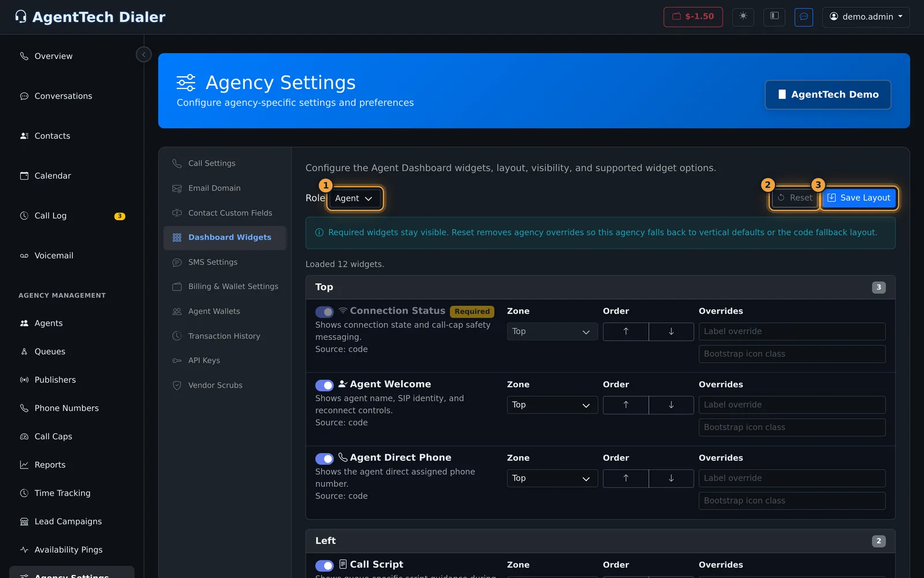
Task: Collapse the sidebar with the chevron button
Action: click(144, 54)
